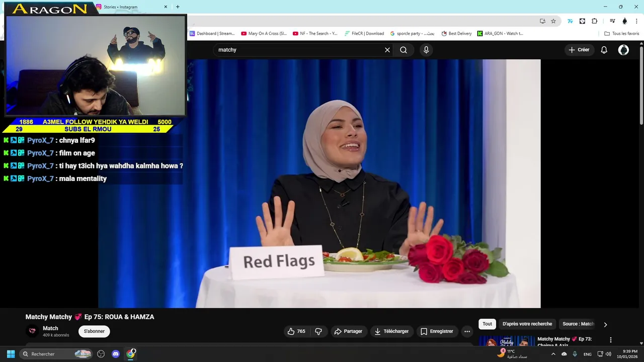
Task: Open the 7TV extension icon
Action: pos(570,21)
